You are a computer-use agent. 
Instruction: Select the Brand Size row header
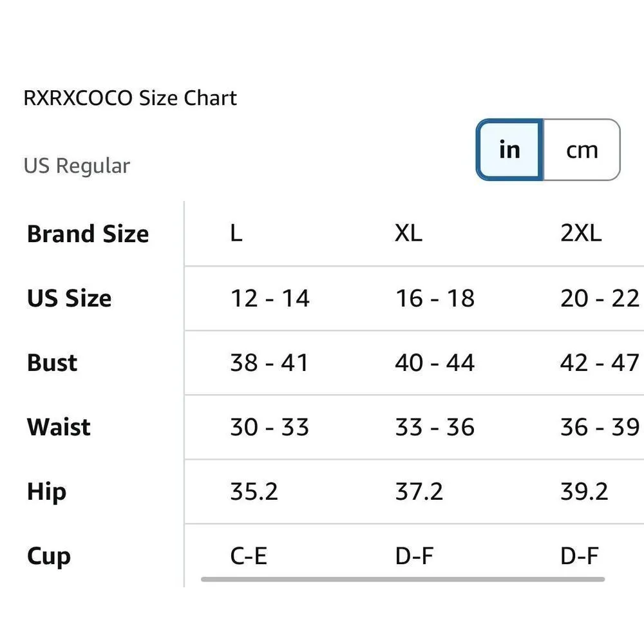click(88, 234)
